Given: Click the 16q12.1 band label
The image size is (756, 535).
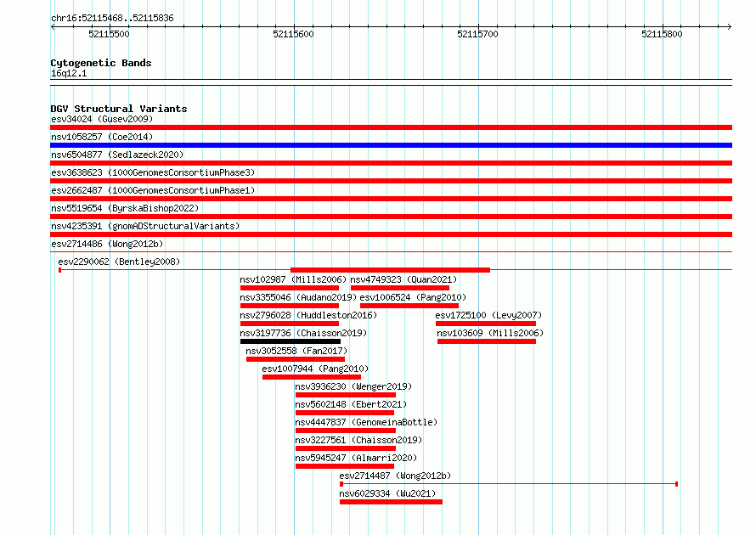Looking at the screenshot, I should [x=69, y=73].
